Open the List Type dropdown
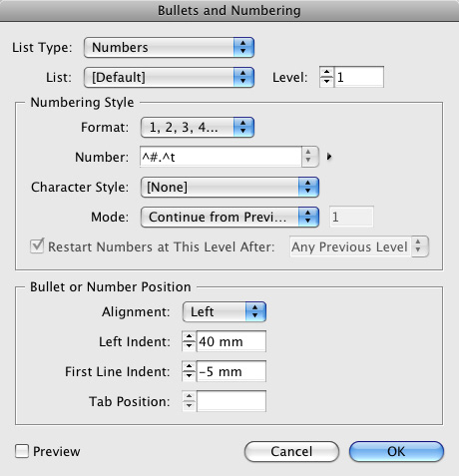Viewport: 459px width, 476px height. click(x=169, y=47)
